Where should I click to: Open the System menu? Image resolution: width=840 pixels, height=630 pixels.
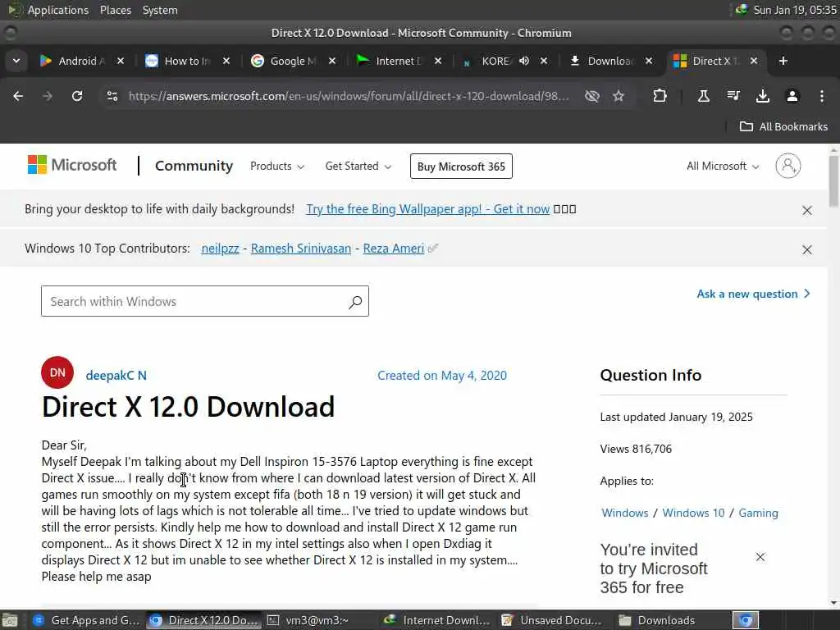pos(160,10)
